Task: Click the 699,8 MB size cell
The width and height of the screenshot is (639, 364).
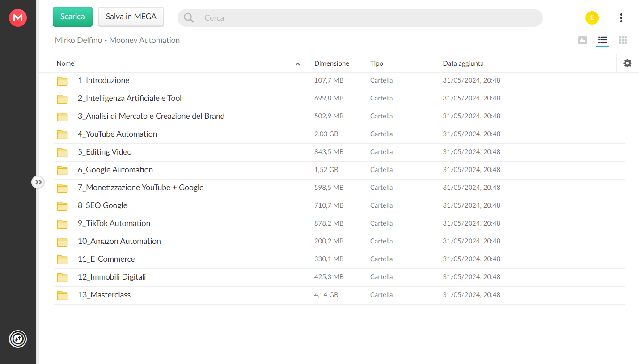Action: [329, 98]
